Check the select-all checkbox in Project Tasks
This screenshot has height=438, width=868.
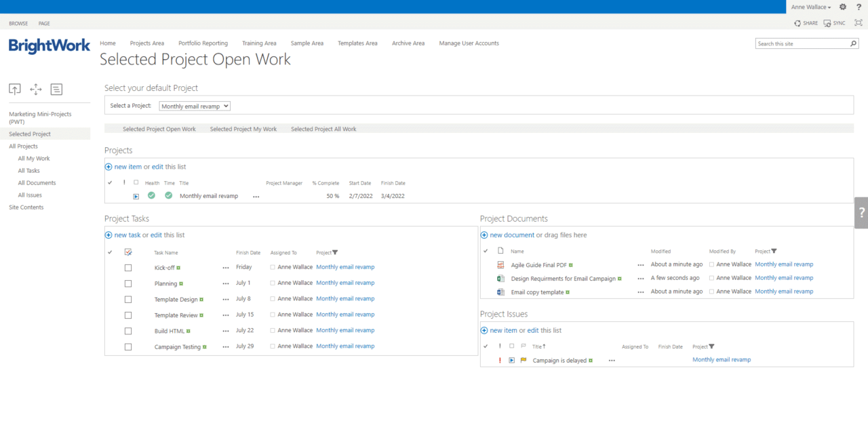coord(127,251)
